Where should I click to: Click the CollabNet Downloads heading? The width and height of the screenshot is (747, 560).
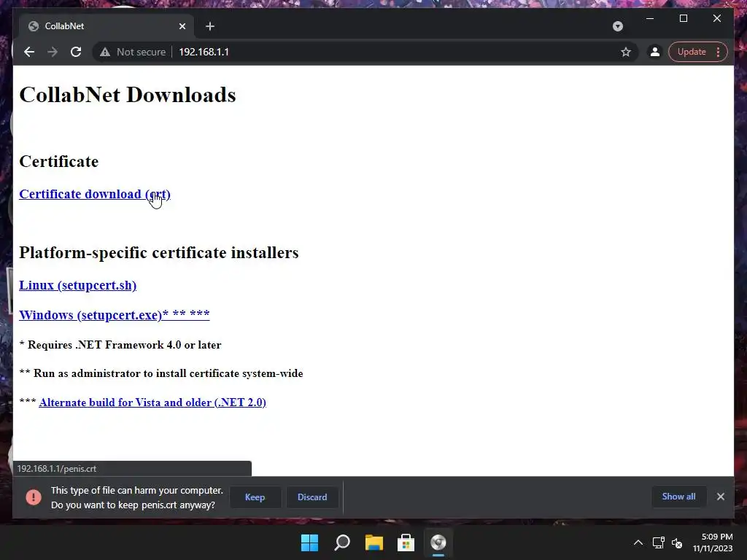pos(128,95)
